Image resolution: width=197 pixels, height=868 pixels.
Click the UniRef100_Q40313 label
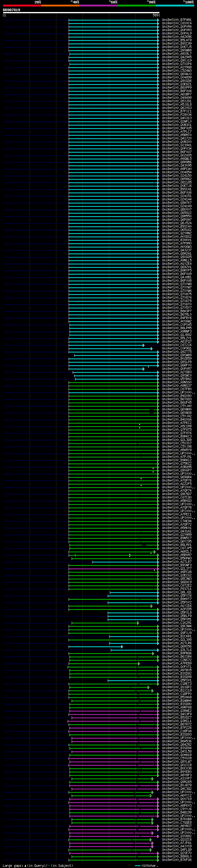pyautogui.click(x=176, y=118)
